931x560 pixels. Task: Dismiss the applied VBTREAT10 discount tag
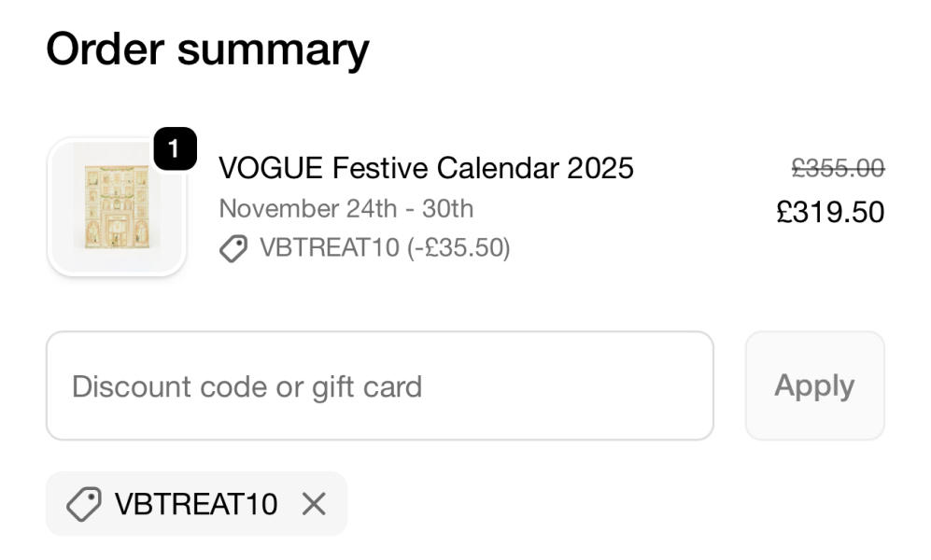point(314,504)
